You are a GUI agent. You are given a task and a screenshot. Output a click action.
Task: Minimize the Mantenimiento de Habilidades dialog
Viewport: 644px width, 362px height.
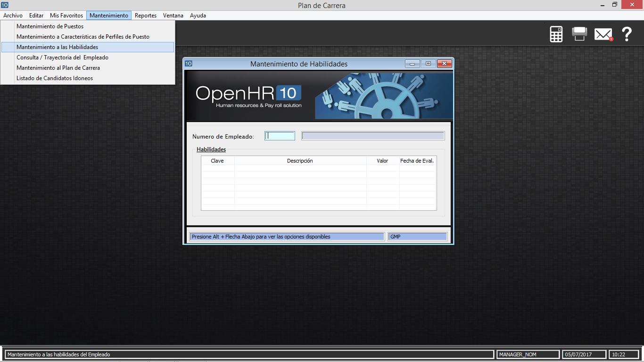(412, 64)
